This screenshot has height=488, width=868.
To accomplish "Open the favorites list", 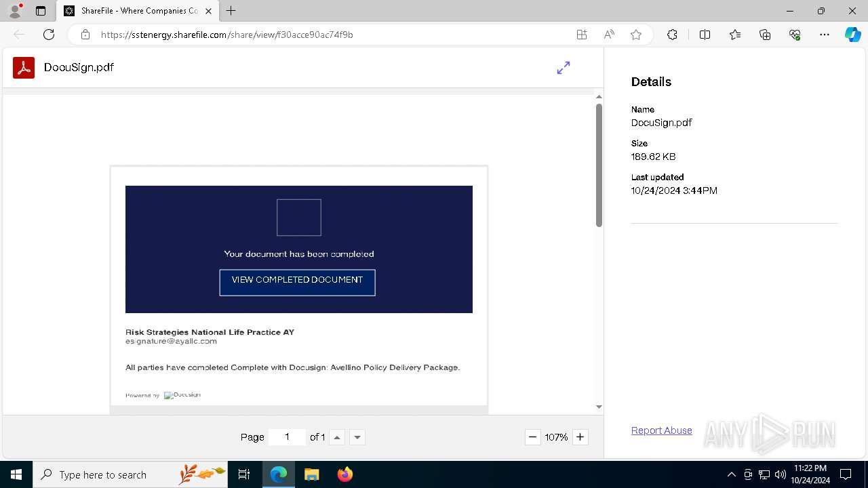I will point(735,35).
